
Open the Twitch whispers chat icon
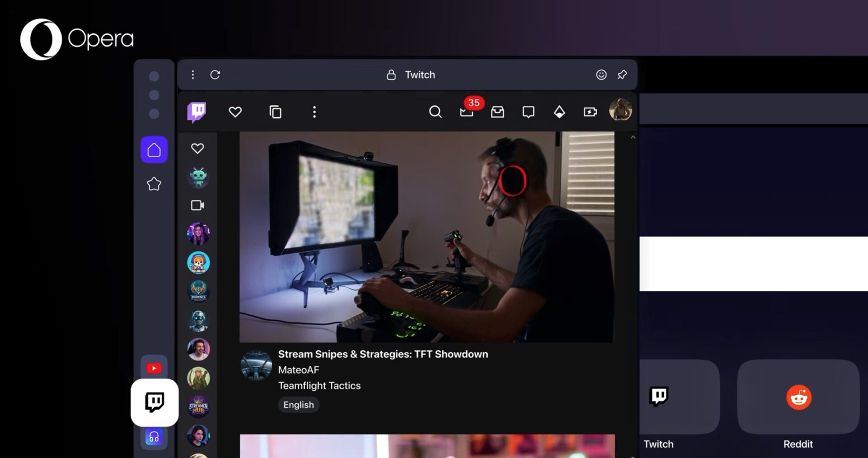pos(528,112)
